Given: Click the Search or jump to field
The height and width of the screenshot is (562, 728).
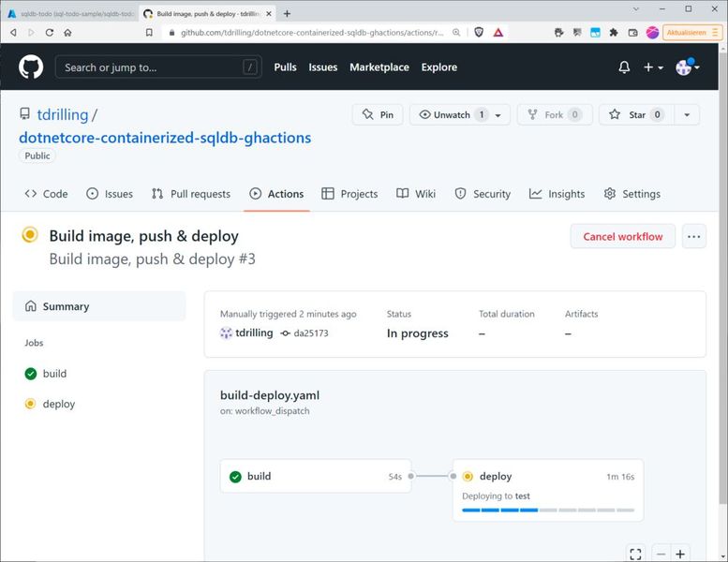Looking at the screenshot, I should click(157, 67).
